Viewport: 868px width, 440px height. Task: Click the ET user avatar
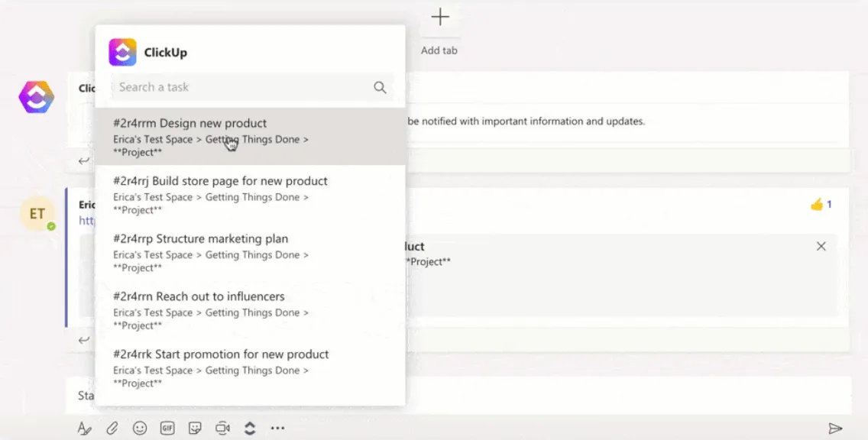[x=37, y=214]
